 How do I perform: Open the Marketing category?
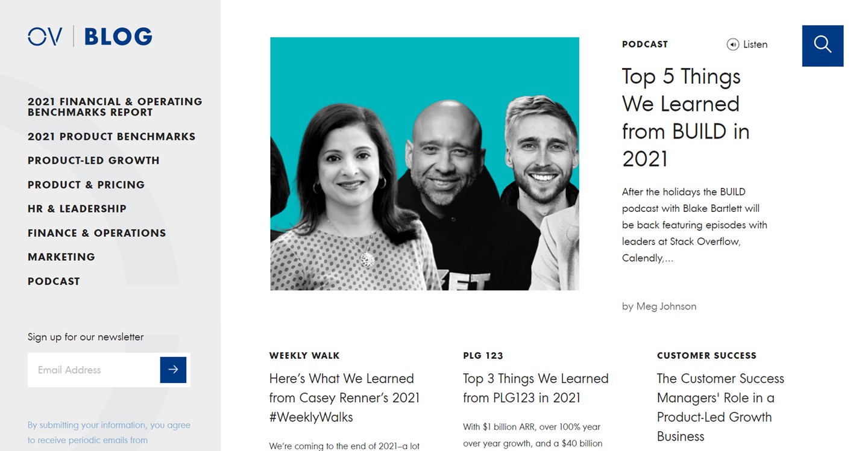point(61,257)
